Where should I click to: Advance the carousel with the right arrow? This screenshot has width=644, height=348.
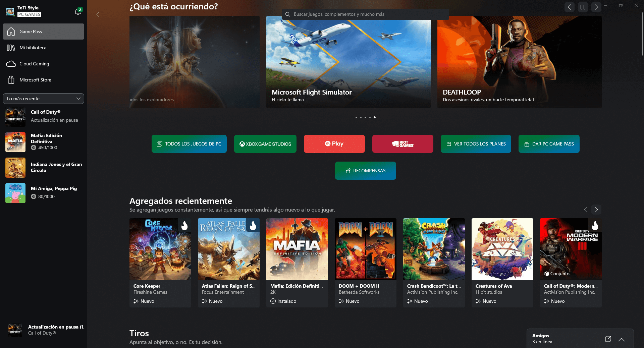(x=596, y=7)
